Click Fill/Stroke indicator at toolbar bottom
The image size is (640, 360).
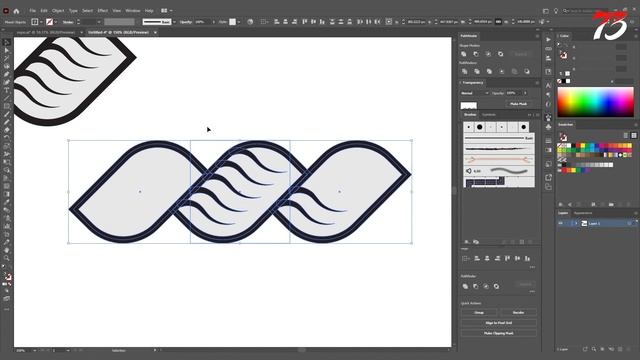pos(7,276)
